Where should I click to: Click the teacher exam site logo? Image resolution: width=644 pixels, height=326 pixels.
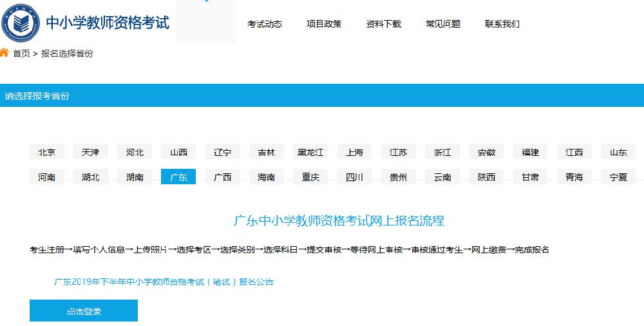tap(21, 22)
